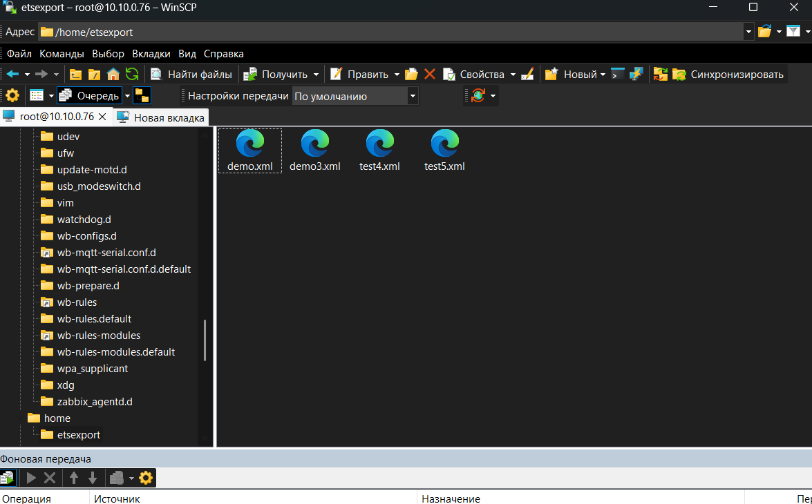Select the wb-rules folder in tree
This screenshot has width=812, height=504.
[77, 302]
